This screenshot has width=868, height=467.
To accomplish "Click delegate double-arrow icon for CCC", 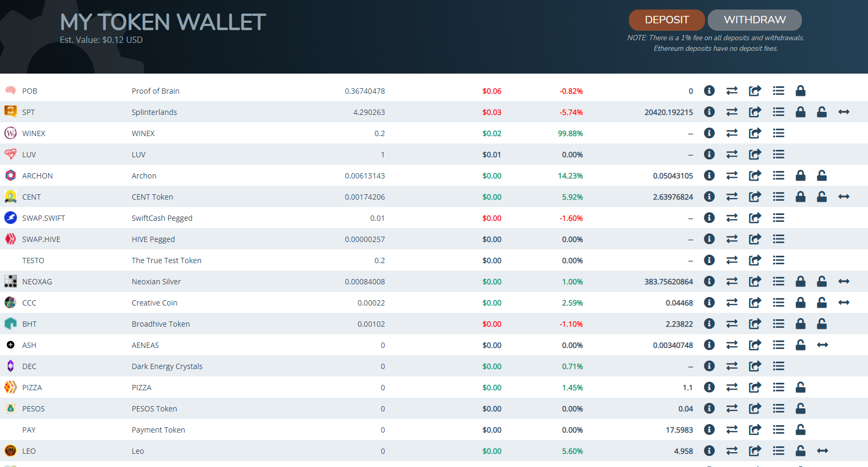I will (x=844, y=302).
